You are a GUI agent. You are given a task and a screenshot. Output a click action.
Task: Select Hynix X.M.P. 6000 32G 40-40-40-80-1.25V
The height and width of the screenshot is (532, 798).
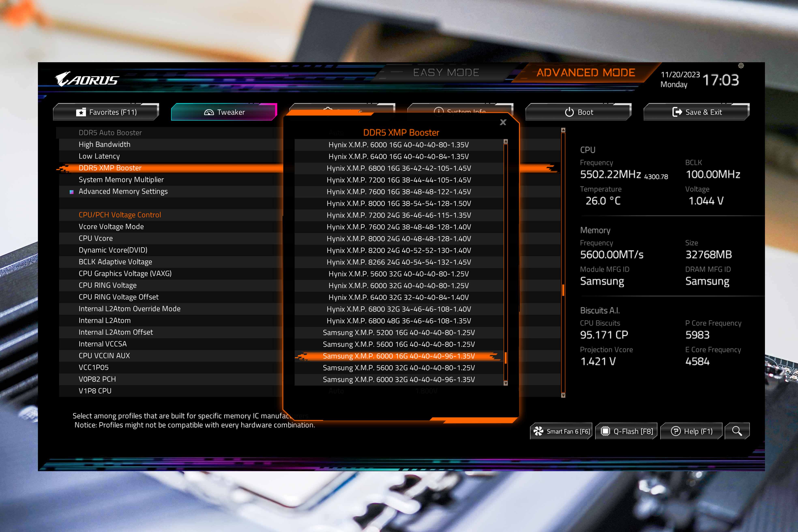pyautogui.click(x=399, y=286)
